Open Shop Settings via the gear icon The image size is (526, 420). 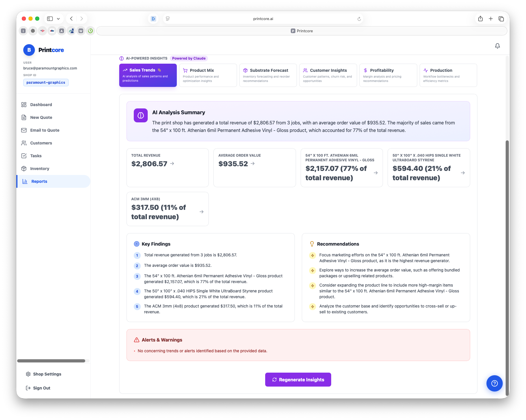[28, 374]
